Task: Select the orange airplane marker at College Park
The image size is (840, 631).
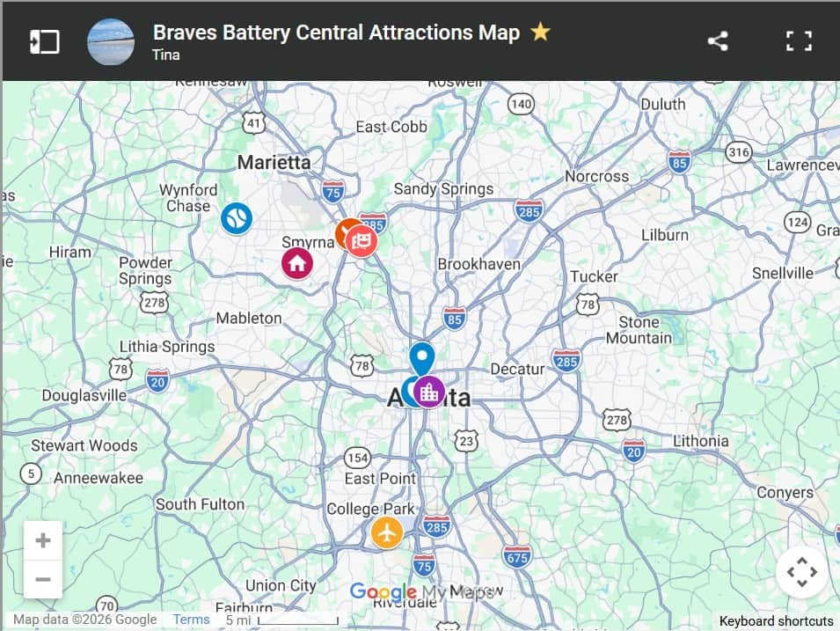Action: tap(387, 532)
